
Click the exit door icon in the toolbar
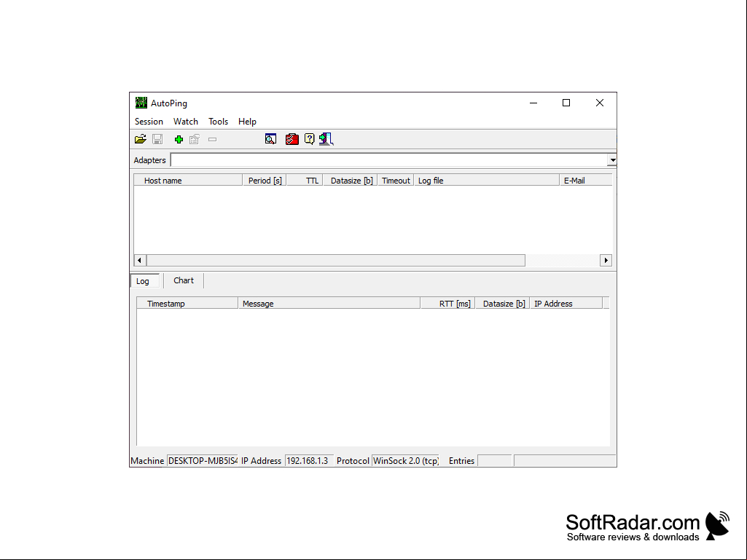(326, 139)
